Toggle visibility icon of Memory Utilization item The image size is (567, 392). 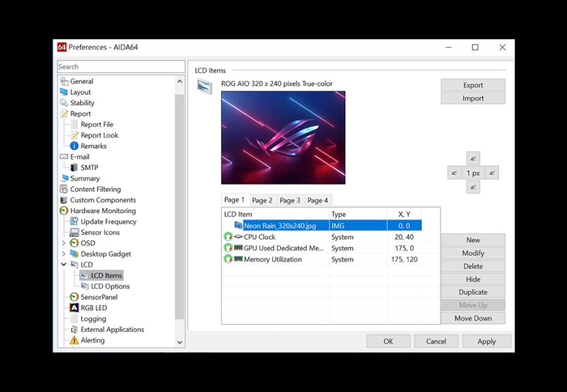coord(228,259)
